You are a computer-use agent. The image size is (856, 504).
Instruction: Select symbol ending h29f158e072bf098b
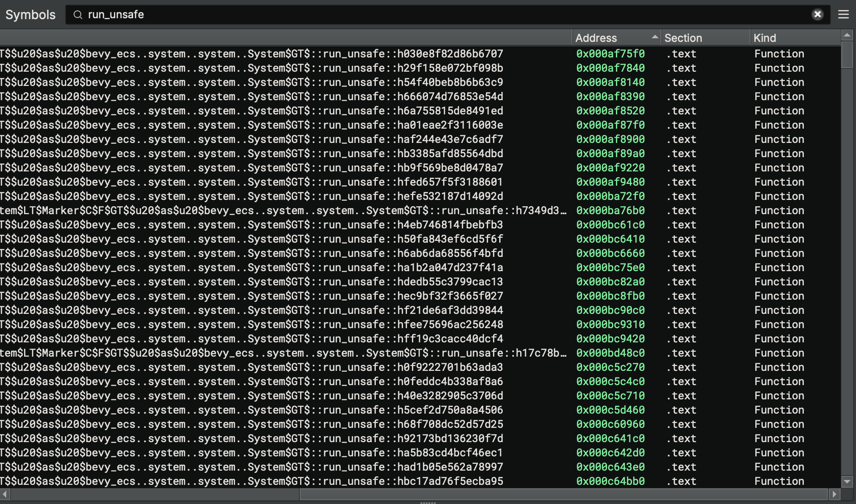(252, 68)
